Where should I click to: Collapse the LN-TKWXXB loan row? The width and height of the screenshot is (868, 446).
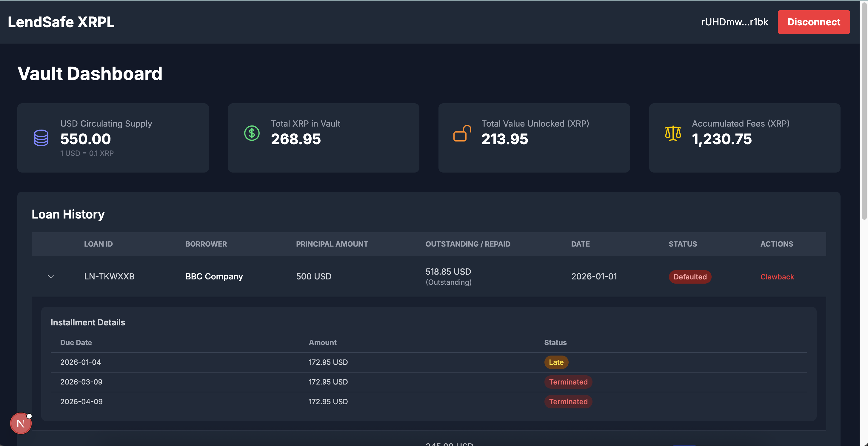(50, 276)
